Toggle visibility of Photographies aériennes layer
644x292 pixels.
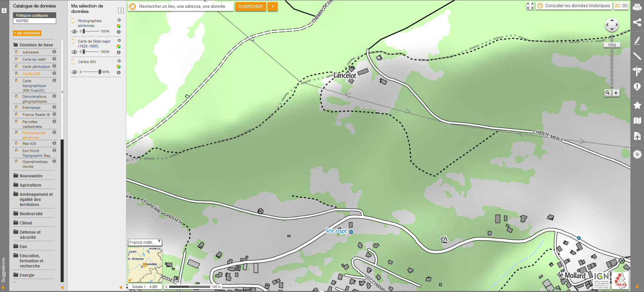(74, 31)
